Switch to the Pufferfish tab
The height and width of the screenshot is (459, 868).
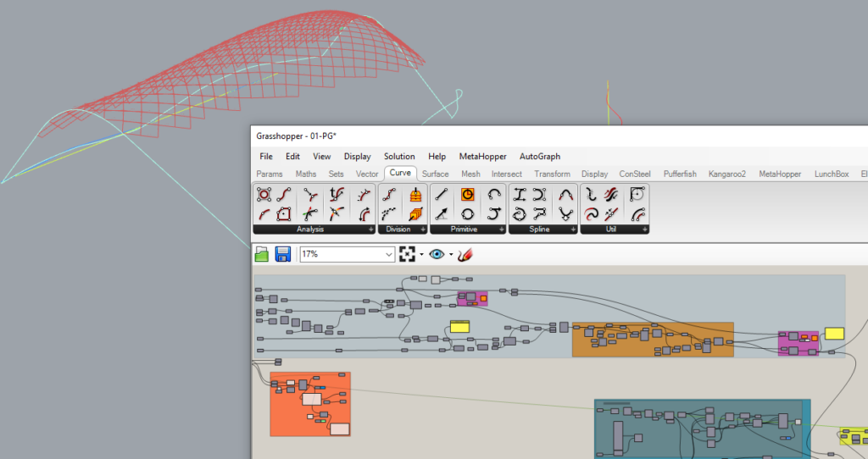tap(680, 174)
